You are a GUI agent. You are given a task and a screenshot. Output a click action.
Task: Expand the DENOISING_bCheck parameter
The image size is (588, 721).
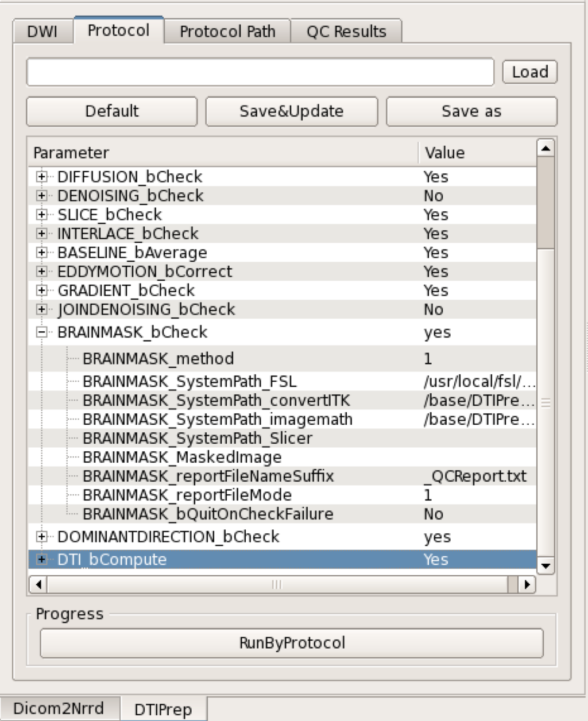(41, 196)
